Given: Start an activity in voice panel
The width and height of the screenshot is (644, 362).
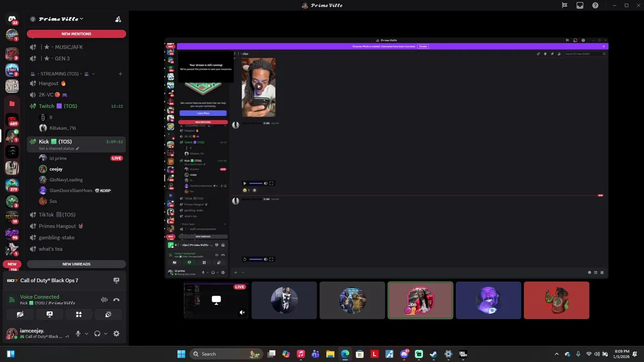Looking at the screenshot, I should (78, 314).
